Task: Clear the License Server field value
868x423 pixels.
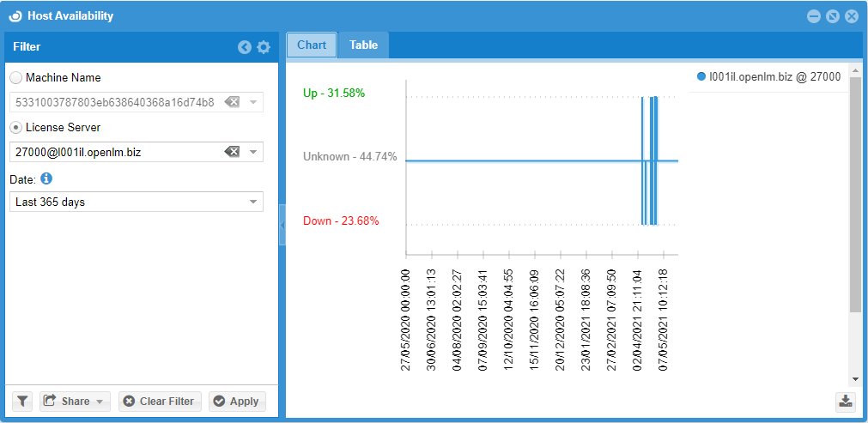Action: tap(232, 152)
